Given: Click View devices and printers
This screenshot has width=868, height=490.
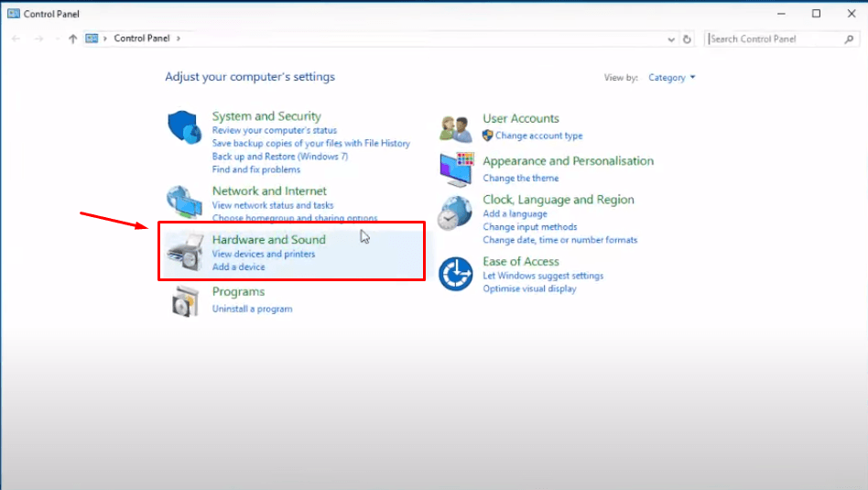Looking at the screenshot, I should [264, 254].
